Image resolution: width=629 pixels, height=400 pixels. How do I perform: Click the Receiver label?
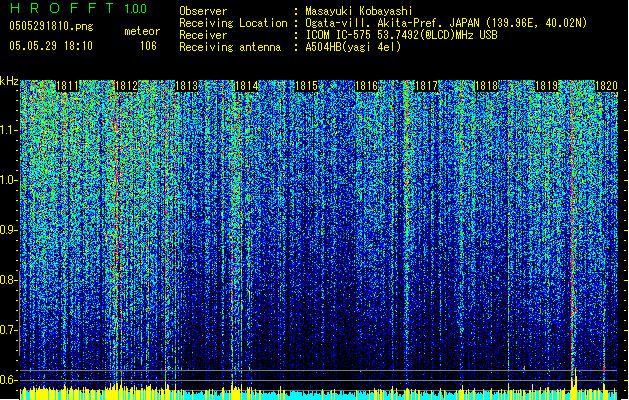tap(203, 35)
